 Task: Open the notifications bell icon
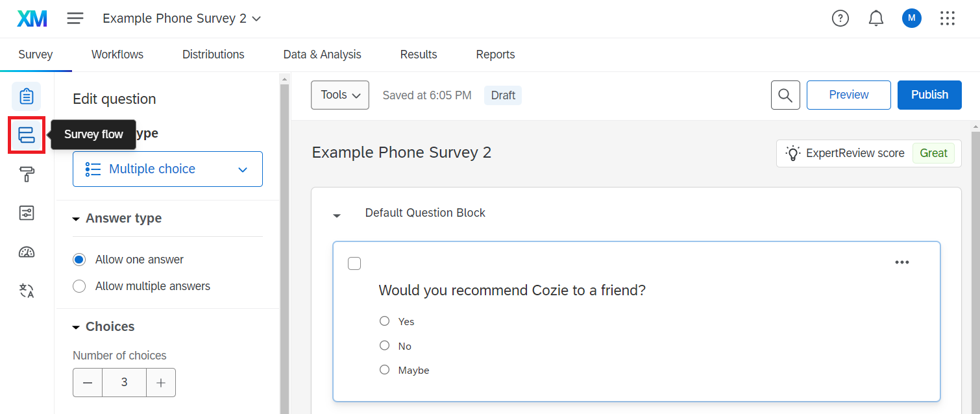[876, 19]
